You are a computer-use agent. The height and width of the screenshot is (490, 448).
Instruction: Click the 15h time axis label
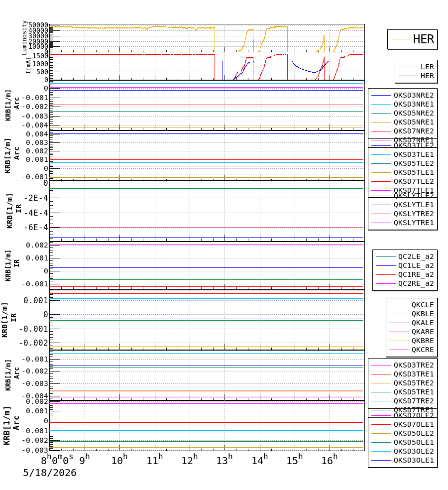coord(295,460)
